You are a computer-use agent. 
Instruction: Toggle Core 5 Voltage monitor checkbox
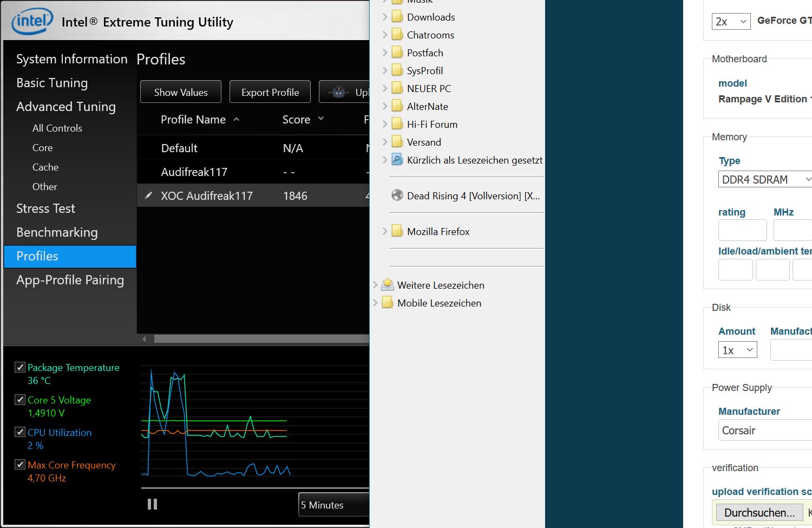coord(20,400)
